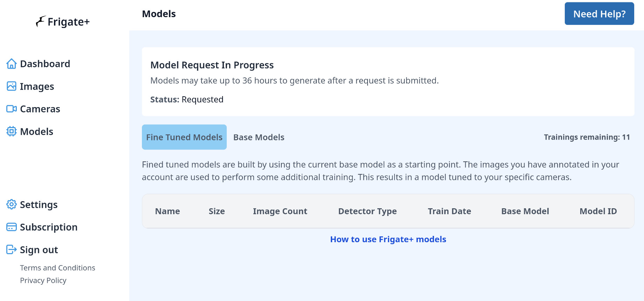
Task: Click the Sign out arrow icon
Action: (12, 250)
